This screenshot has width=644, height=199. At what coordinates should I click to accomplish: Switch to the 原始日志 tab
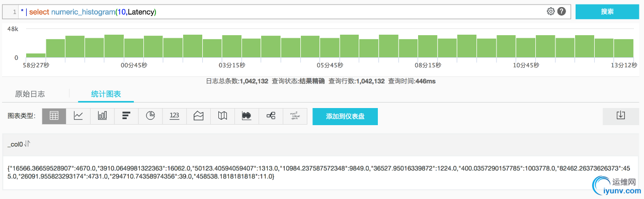pos(30,94)
